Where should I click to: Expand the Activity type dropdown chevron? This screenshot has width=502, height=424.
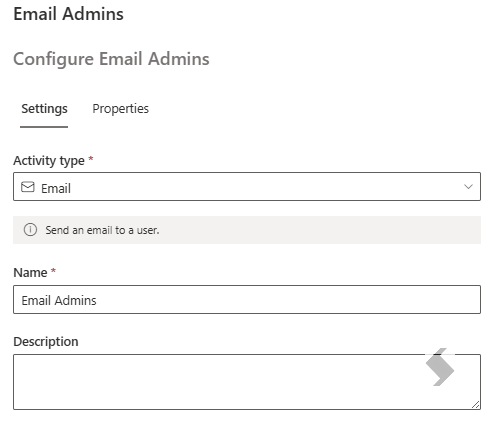[x=468, y=187]
